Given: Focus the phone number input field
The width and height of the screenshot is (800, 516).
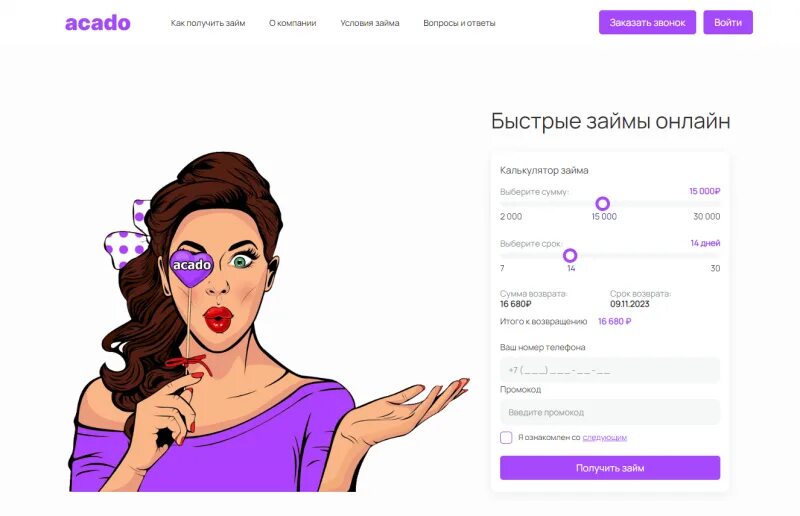Looking at the screenshot, I should pyautogui.click(x=610, y=370).
